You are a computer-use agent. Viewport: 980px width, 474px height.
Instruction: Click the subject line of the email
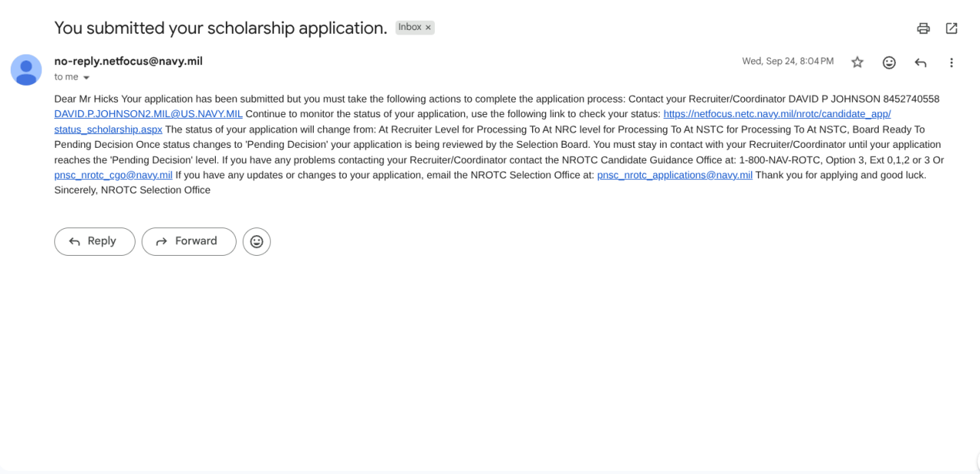point(220,28)
